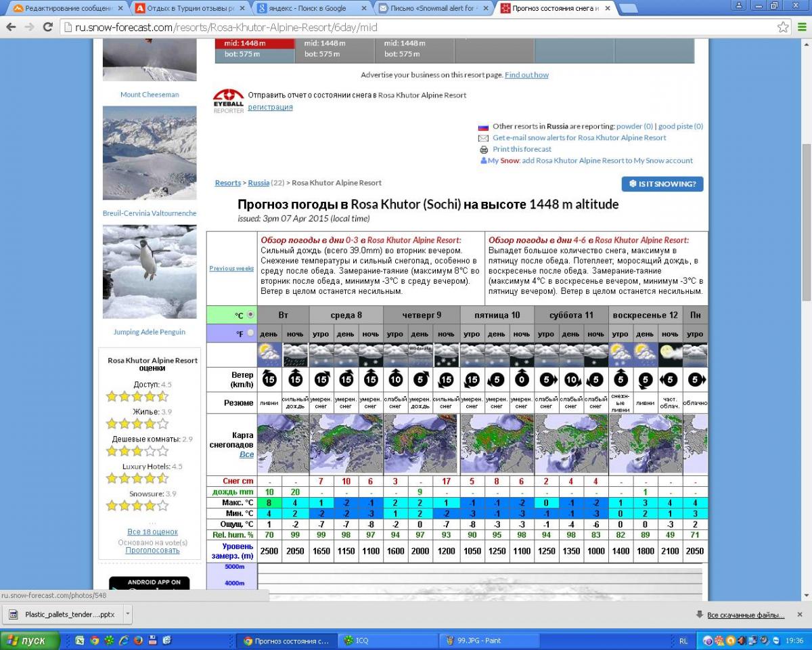Viewport: 812px width, 650px height.
Task: Open Все 18 оценок link
Action: tap(152, 532)
